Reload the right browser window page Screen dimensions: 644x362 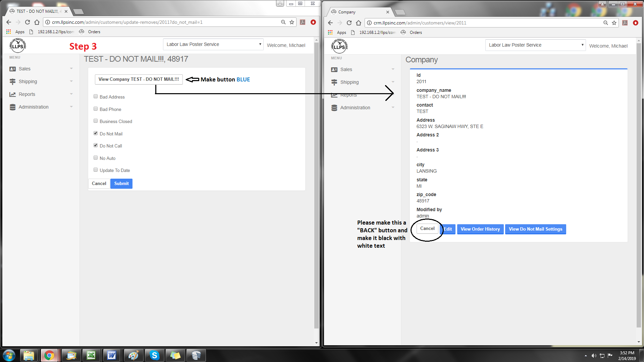click(349, 23)
